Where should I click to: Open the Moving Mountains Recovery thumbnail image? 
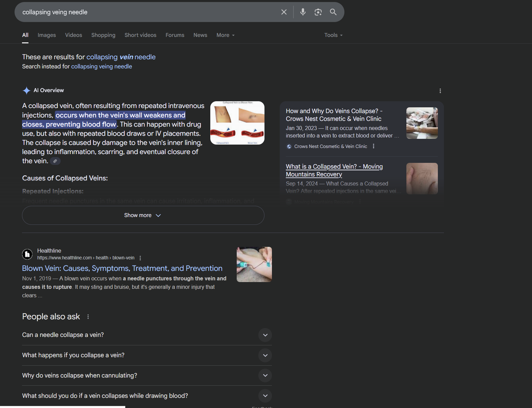coord(422,178)
